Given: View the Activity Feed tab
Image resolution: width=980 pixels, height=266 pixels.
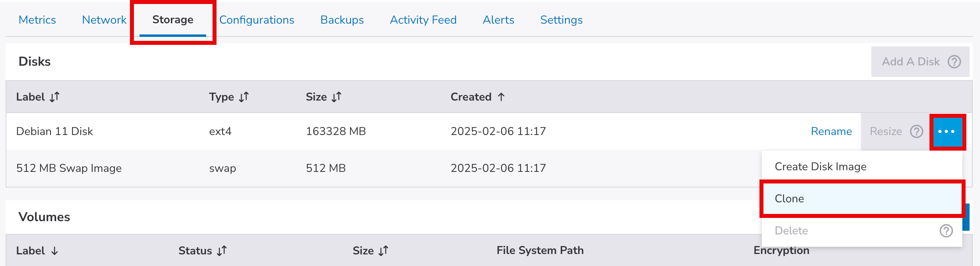Looking at the screenshot, I should [423, 20].
